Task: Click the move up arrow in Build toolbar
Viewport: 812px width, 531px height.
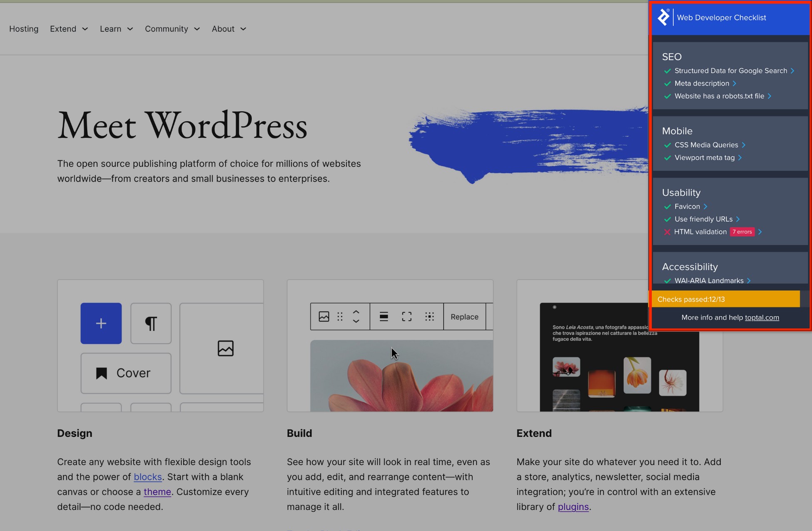Action: point(356,312)
